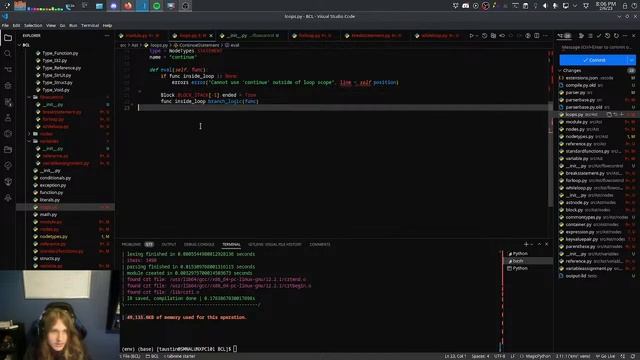
Task: Maximize the terminal panel with the chevron-up icon
Action: [x=540, y=244]
